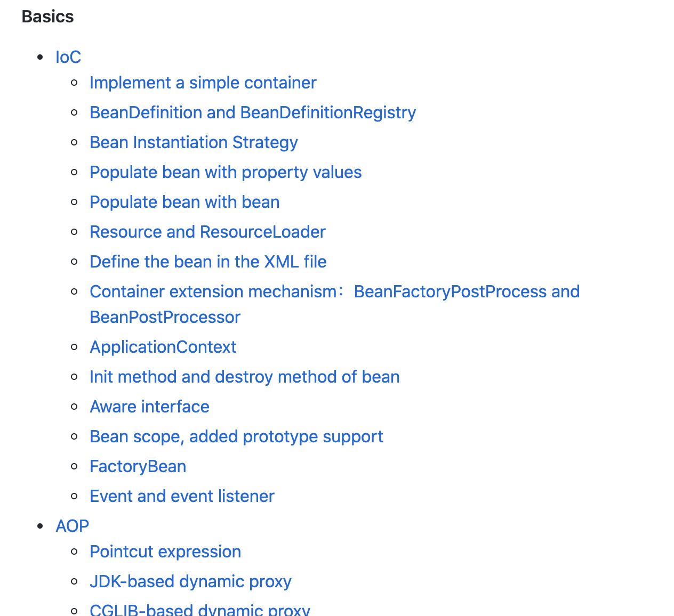Go to Pointcut expression section
The image size is (674, 616).
click(165, 552)
